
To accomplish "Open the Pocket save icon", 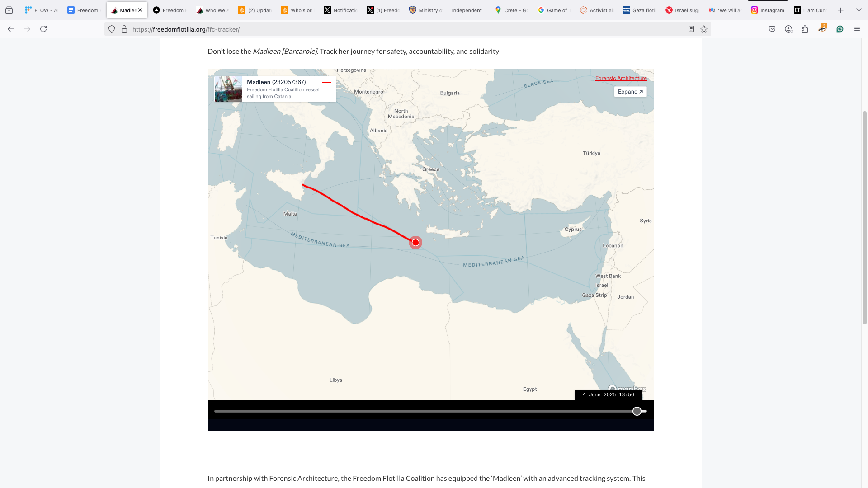I will (772, 28).
